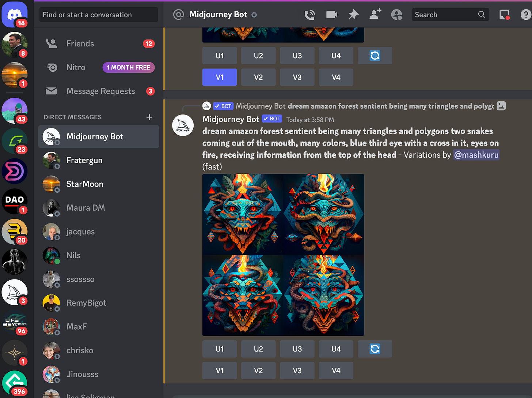Screen dimensions: 532x398
Task: Open jacques conversation
Action: coord(99,232)
